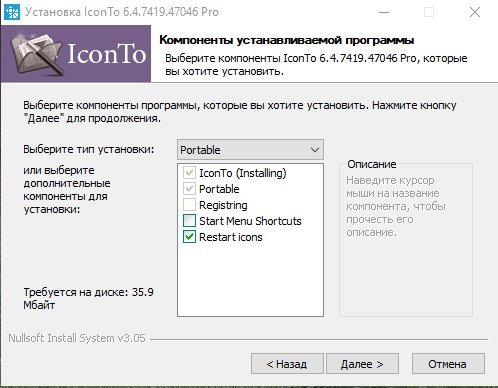This screenshot has width=498, height=388.
Task: Open the installation type dropdown
Action: tap(250, 150)
